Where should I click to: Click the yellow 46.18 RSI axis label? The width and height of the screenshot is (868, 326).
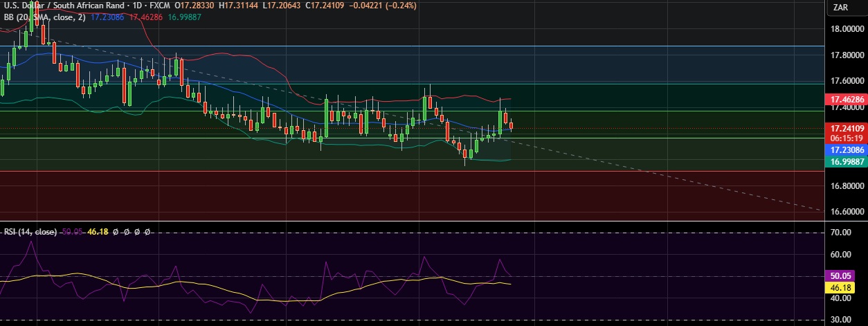841,287
